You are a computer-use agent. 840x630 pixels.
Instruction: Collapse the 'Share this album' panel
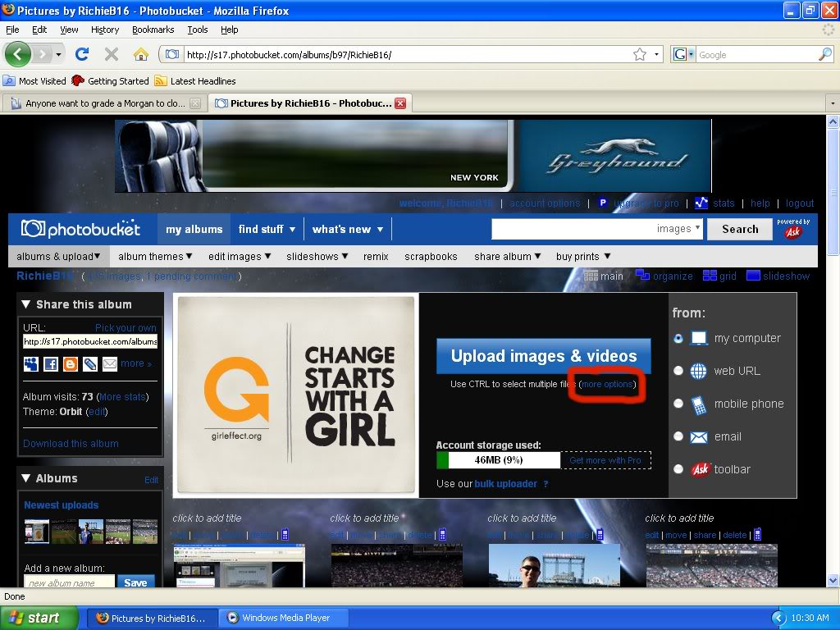25,304
